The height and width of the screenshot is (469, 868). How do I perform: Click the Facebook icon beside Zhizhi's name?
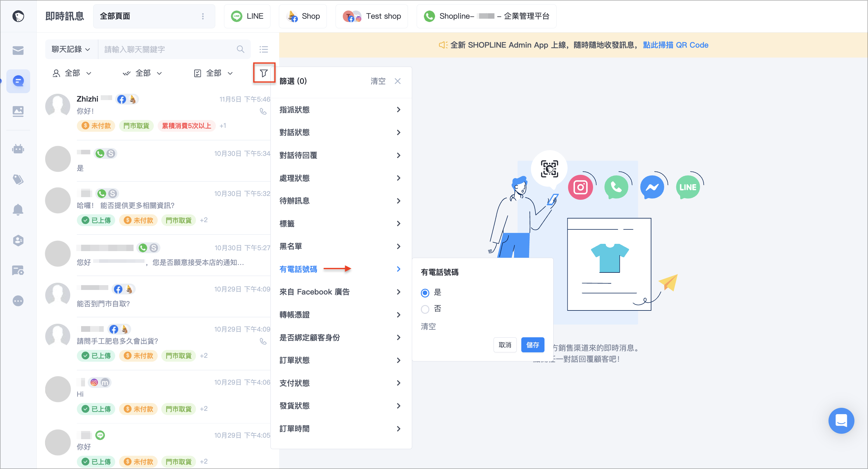[122, 99]
